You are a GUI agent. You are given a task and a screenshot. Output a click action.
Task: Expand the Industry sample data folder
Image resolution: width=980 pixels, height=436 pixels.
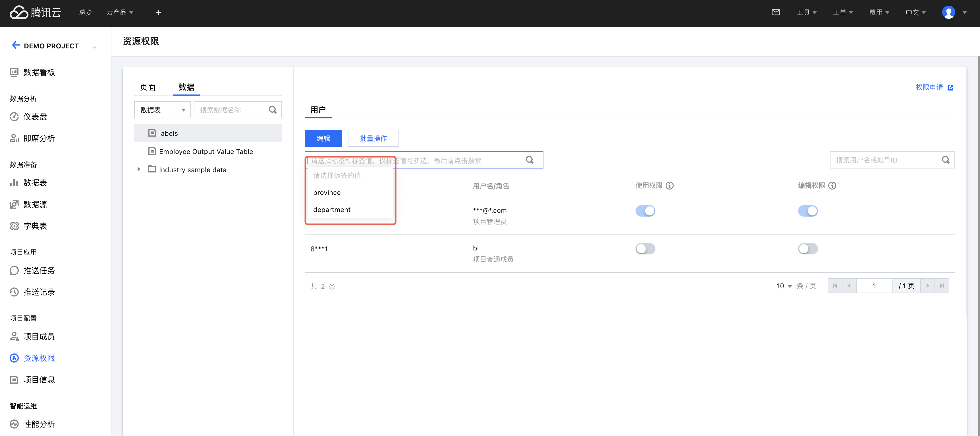coord(139,169)
